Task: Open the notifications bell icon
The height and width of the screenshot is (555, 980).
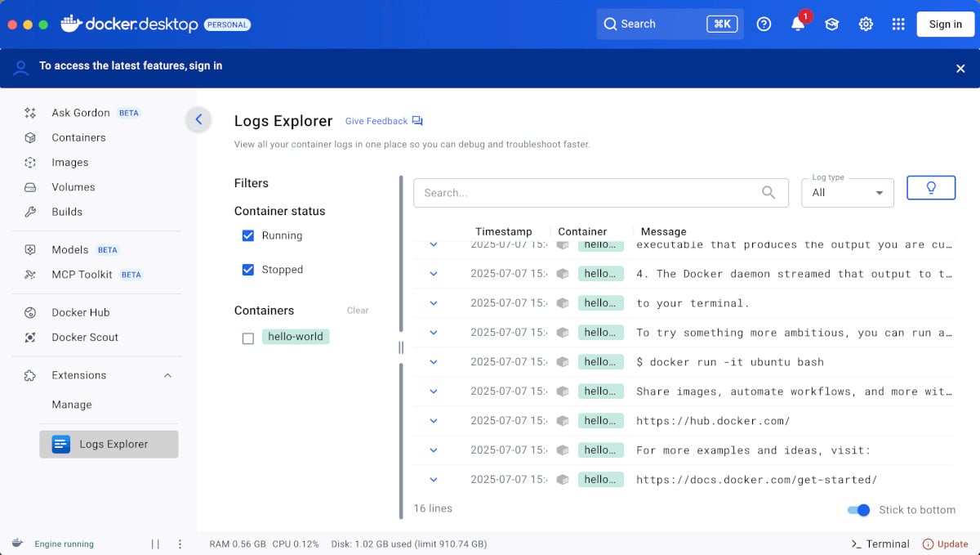Action: click(x=798, y=25)
